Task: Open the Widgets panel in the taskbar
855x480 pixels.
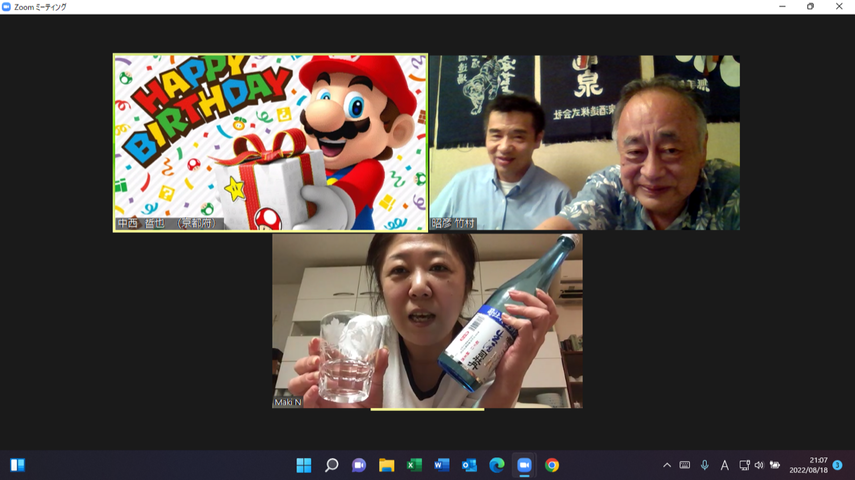Action: 17,465
